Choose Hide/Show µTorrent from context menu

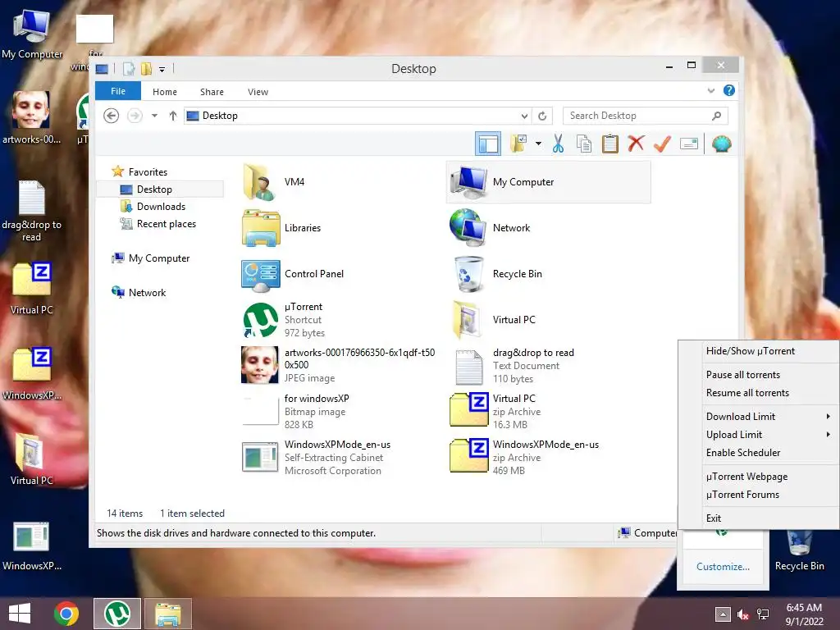759,351
